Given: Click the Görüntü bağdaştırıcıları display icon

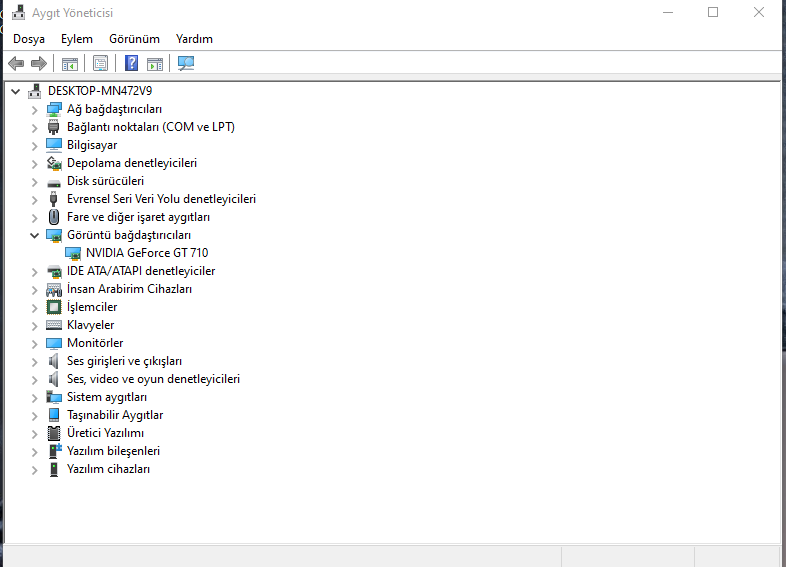Looking at the screenshot, I should (x=54, y=235).
